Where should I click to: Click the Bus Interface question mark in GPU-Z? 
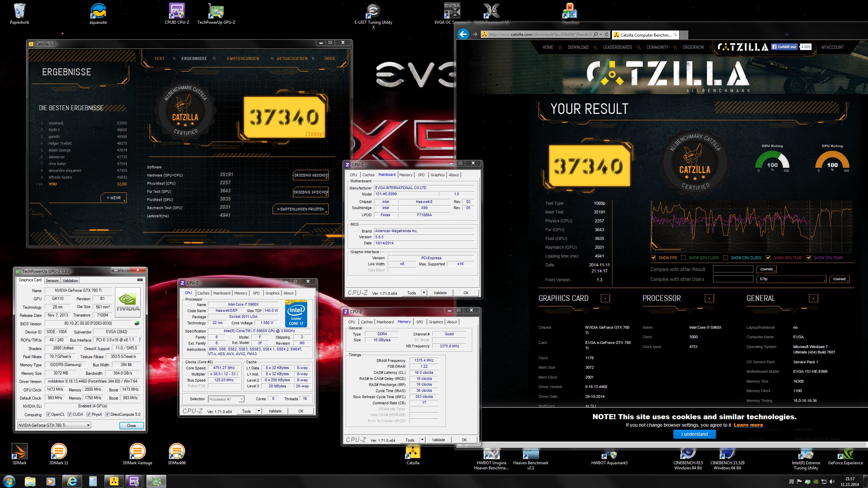coord(139,340)
